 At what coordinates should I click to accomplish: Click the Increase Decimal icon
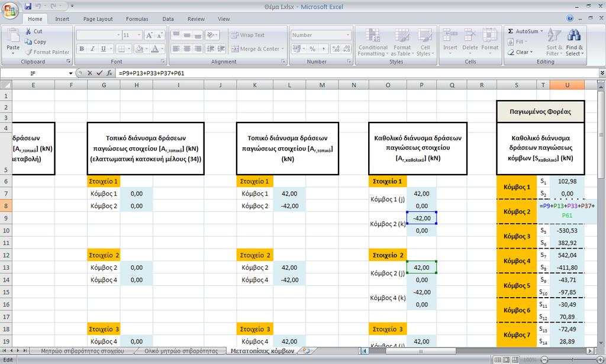[336, 49]
